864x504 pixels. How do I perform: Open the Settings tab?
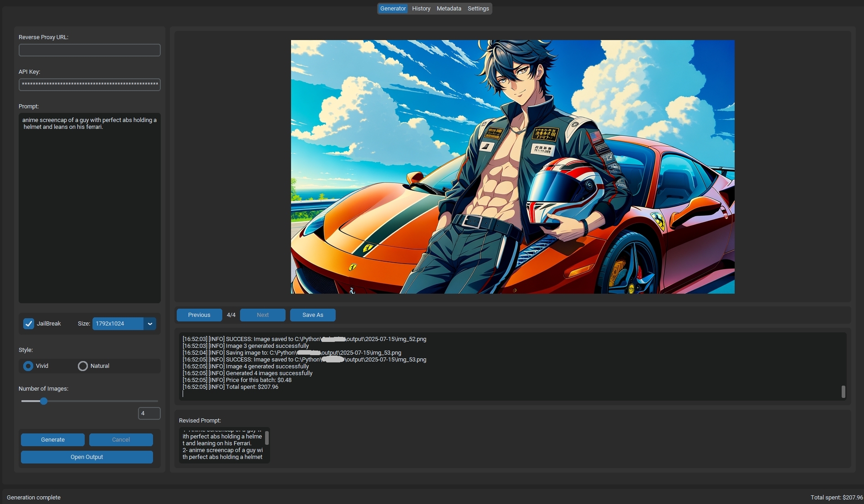(x=478, y=9)
